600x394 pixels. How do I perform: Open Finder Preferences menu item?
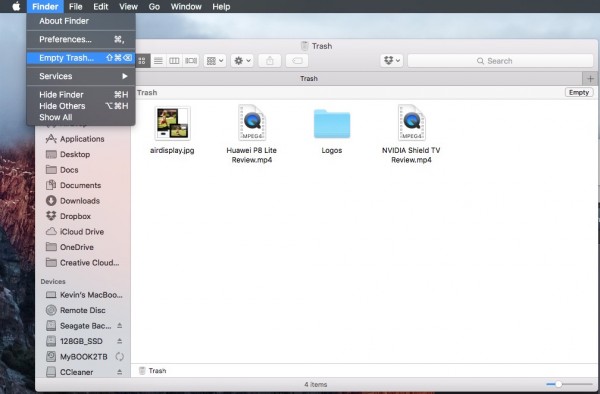point(81,39)
